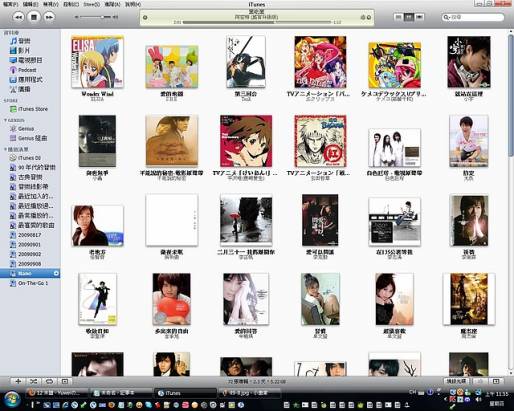The width and height of the screenshot is (514, 411).
Task: Switch to the first taskbar browser window
Action: pos(57,393)
